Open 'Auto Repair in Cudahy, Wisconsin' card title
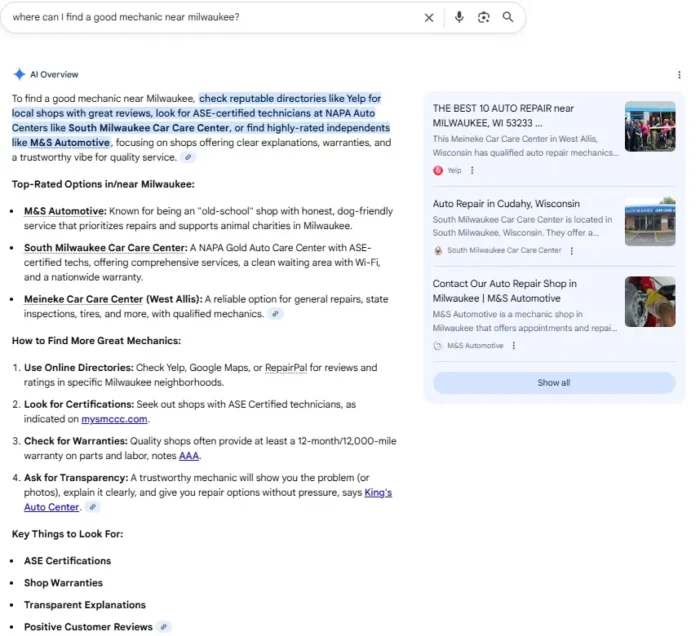Viewport: 700px width, 636px height. 506,204
